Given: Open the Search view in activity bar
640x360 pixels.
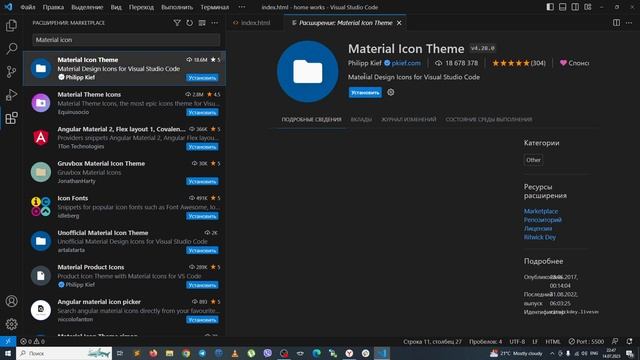Looking at the screenshot, I should (x=11, y=49).
